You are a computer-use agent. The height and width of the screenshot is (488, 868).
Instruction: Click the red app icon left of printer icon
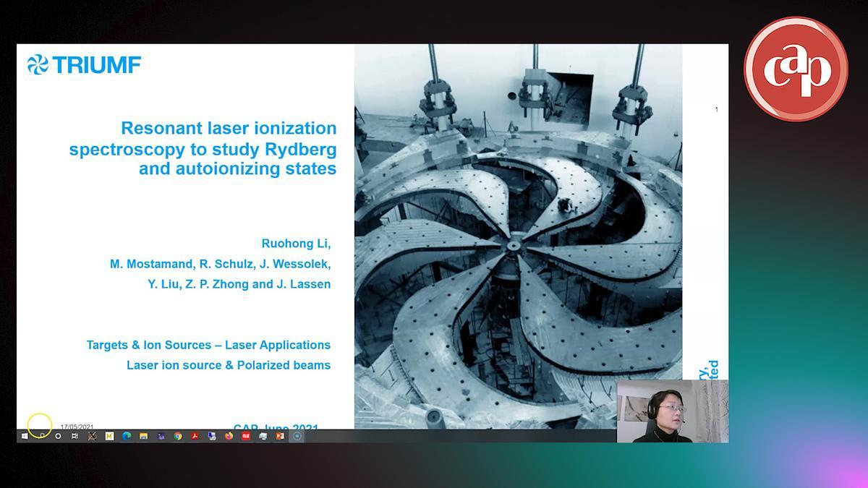246,436
